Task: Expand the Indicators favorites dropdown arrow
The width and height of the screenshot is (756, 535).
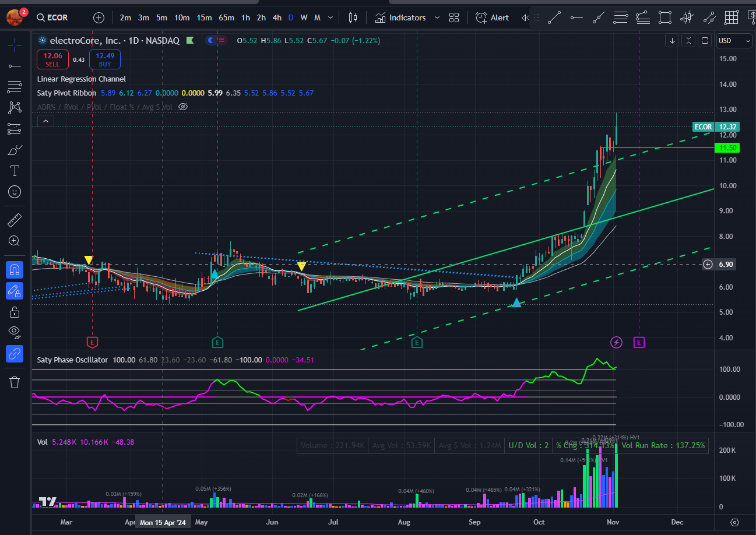Action: (437, 17)
